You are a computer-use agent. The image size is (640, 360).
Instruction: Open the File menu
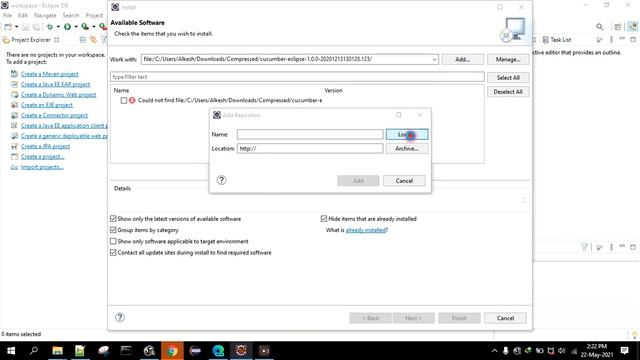click(7, 15)
